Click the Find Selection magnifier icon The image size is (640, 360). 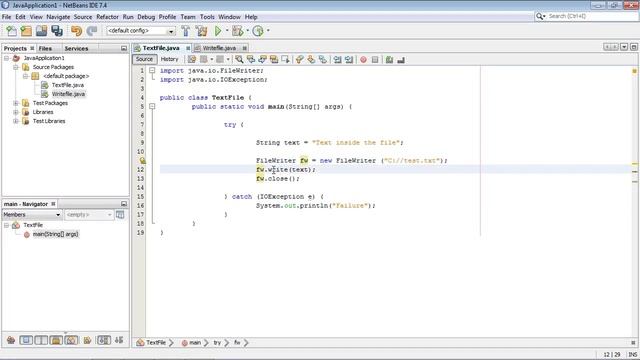(239, 60)
